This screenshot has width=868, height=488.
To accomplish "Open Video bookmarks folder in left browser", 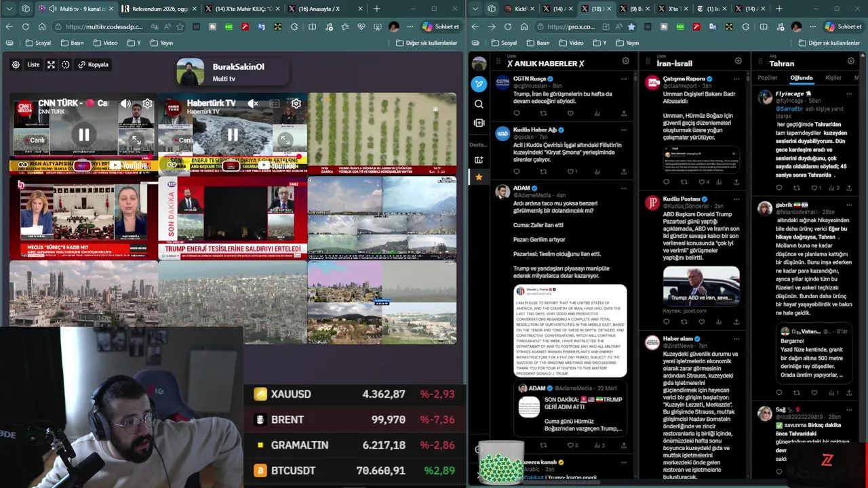I will click(x=105, y=43).
